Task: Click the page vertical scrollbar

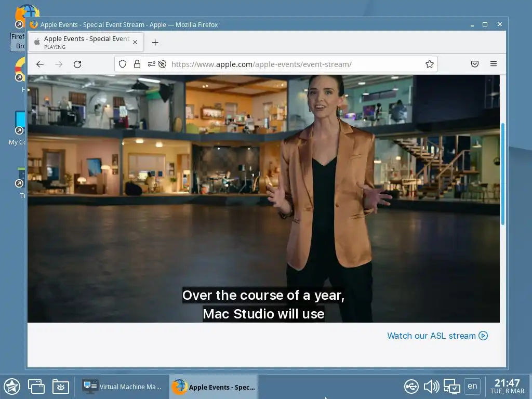Action: coord(503,174)
